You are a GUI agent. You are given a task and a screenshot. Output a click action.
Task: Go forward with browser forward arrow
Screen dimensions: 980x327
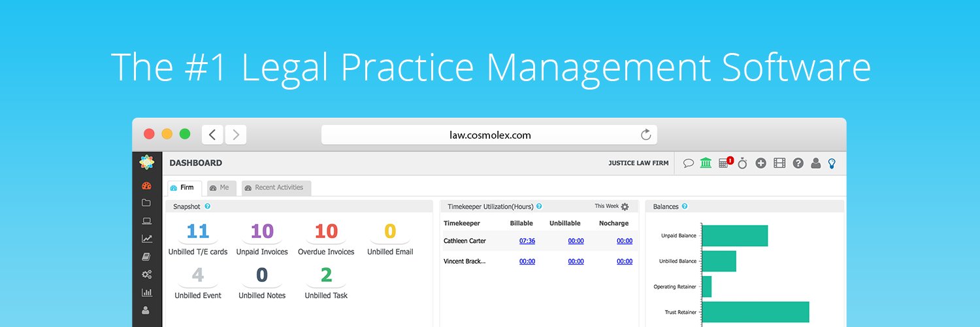click(236, 135)
